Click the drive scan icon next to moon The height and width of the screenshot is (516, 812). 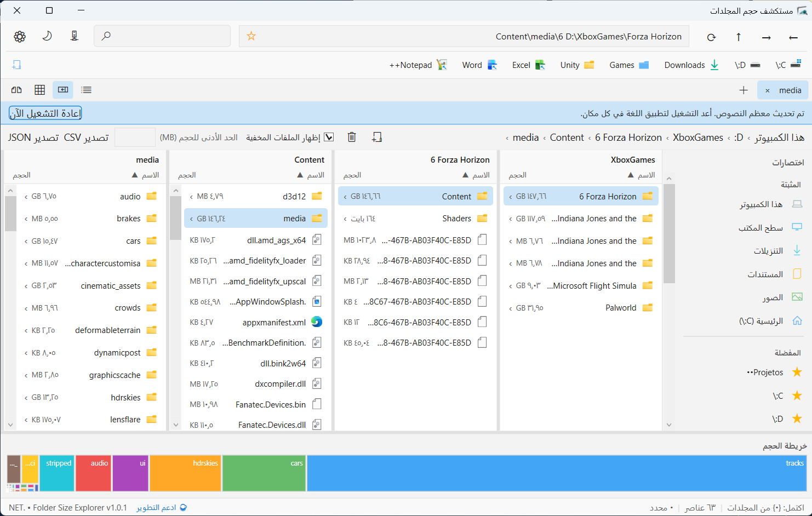75,36
